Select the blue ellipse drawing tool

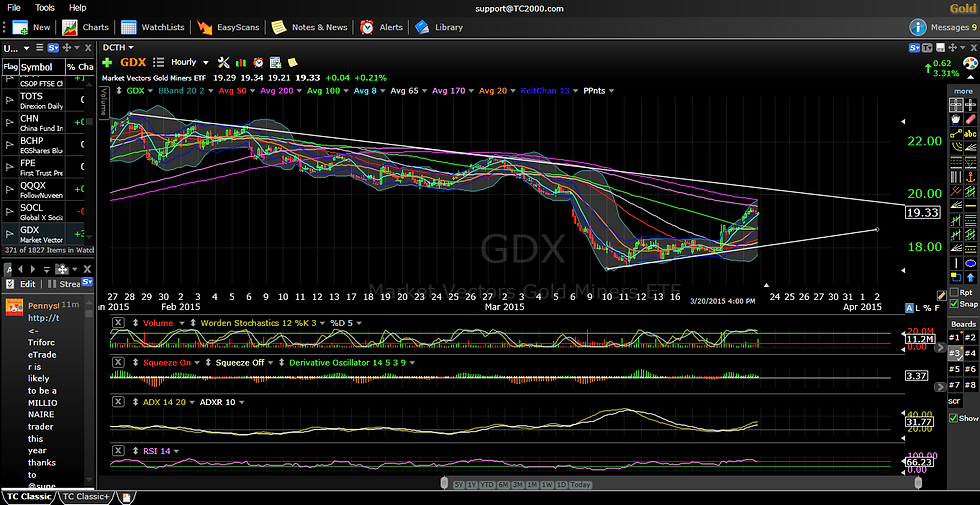[970, 263]
